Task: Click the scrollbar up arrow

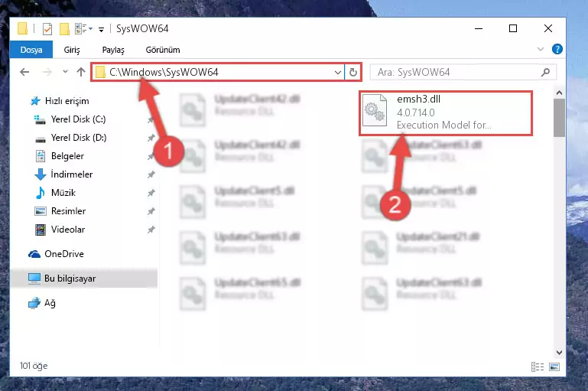Action: click(x=559, y=93)
